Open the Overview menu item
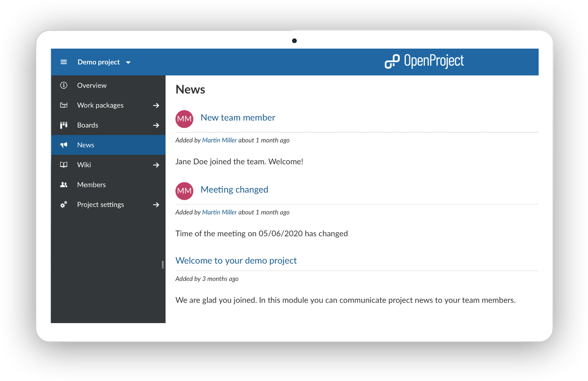Screen dimensions: 588x381 [x=92, y=85]
